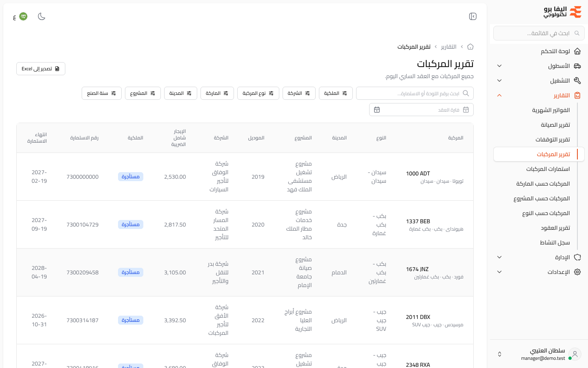The height and width of the screenshot is (368, 588).
Task: Click the home breadcrumb icon
Action: click(470, 47)
